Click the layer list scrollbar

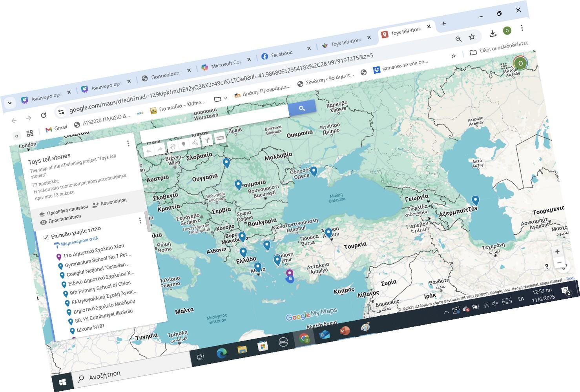pos(148,222)
